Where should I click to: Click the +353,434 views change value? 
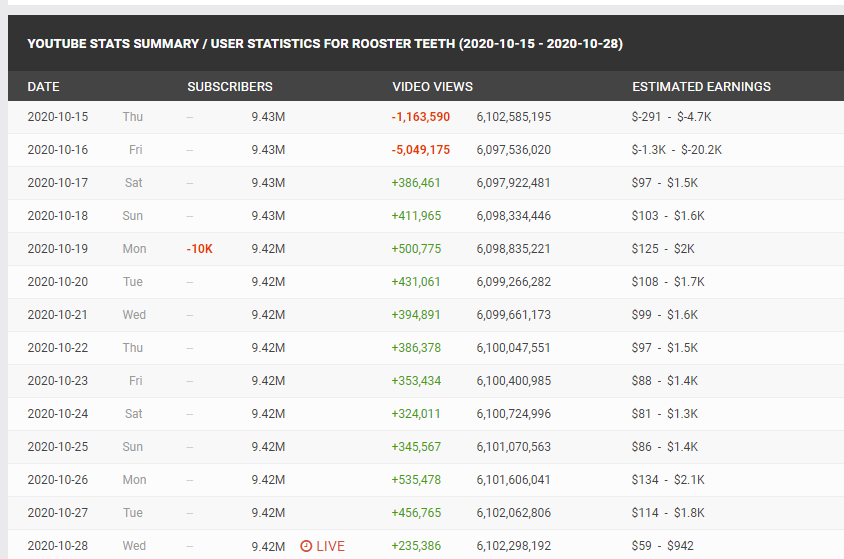(x=416, y=381)
